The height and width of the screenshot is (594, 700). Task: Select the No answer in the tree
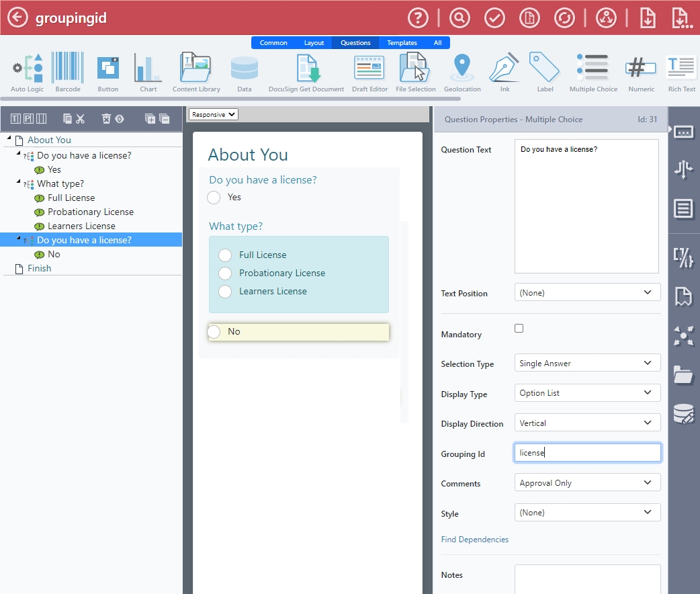[x=54, y=254]
